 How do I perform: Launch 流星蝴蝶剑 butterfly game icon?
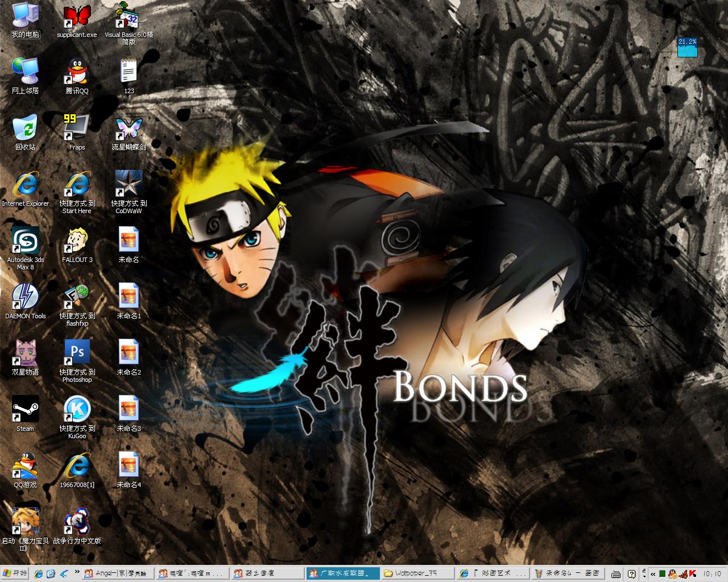pyautogui.click(x=129, y=132)
